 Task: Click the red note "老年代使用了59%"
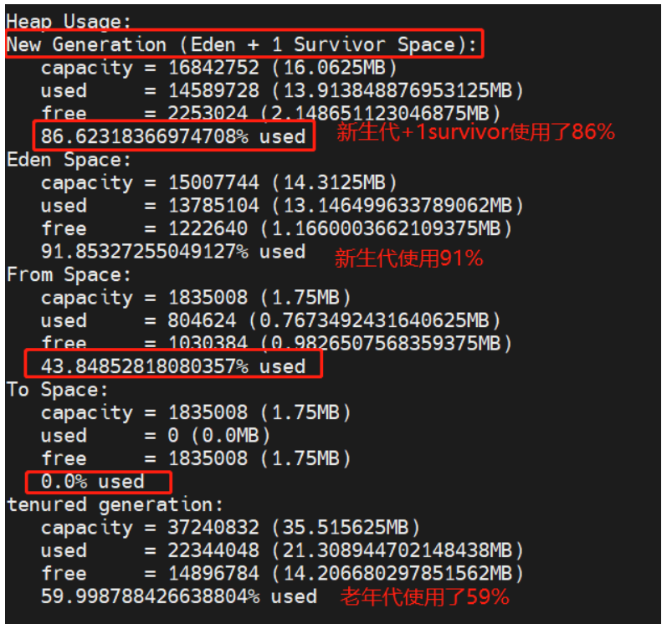pos(424,597)
